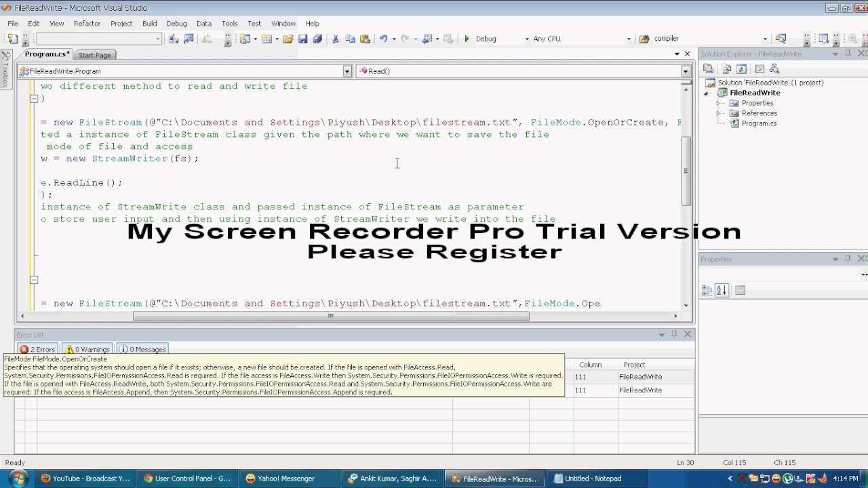This screenshot has height=488, width=868.
Task: Toggle the 0 Warnings filter button
Action: tap(87, 349)
